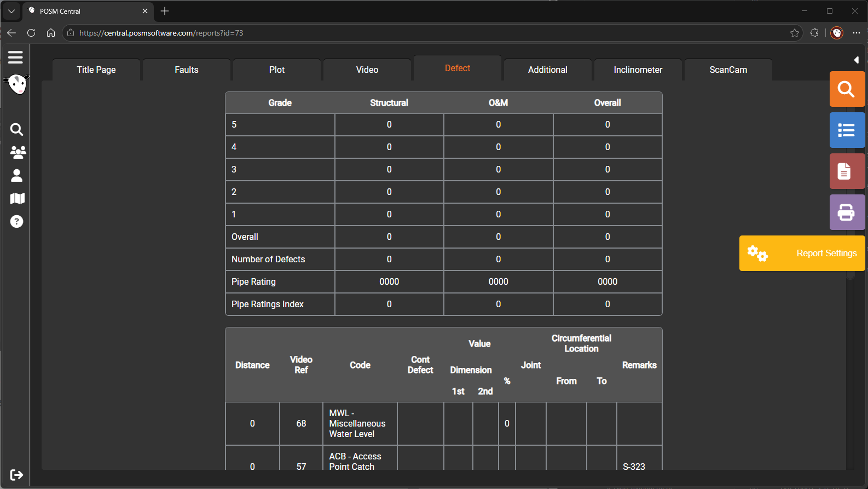Click the POSM possum logo

[x=17, y=84]
